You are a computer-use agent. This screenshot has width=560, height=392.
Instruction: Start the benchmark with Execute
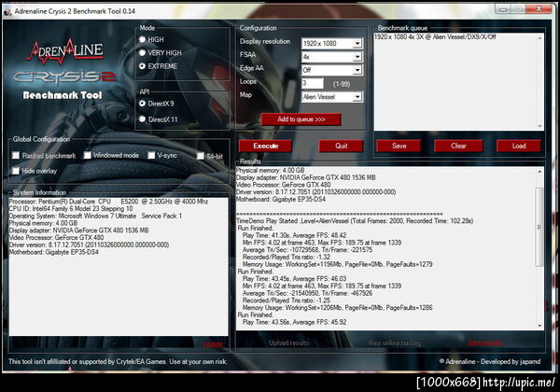click(265, 146)
